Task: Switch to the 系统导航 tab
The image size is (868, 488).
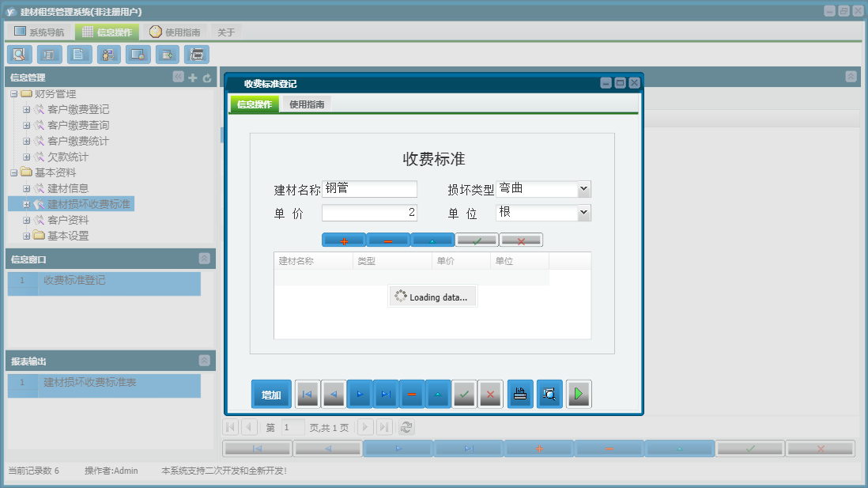Action: [x=40, y=32]
